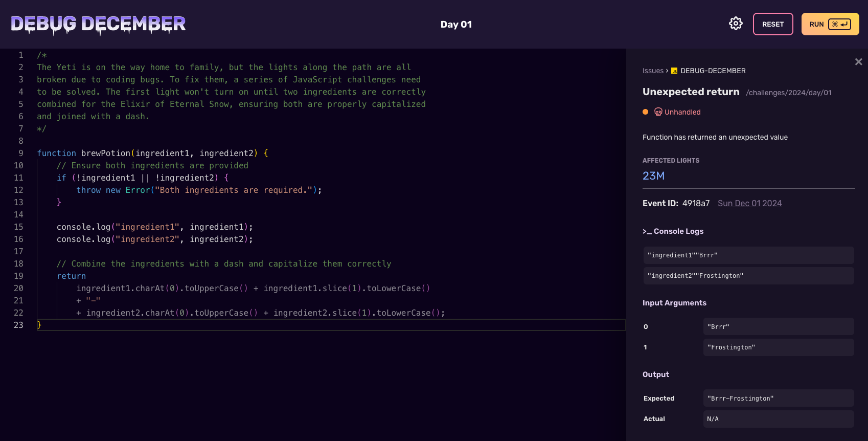Click the Unhandled label text
The image size is (868, 441).
coord(682,112)
